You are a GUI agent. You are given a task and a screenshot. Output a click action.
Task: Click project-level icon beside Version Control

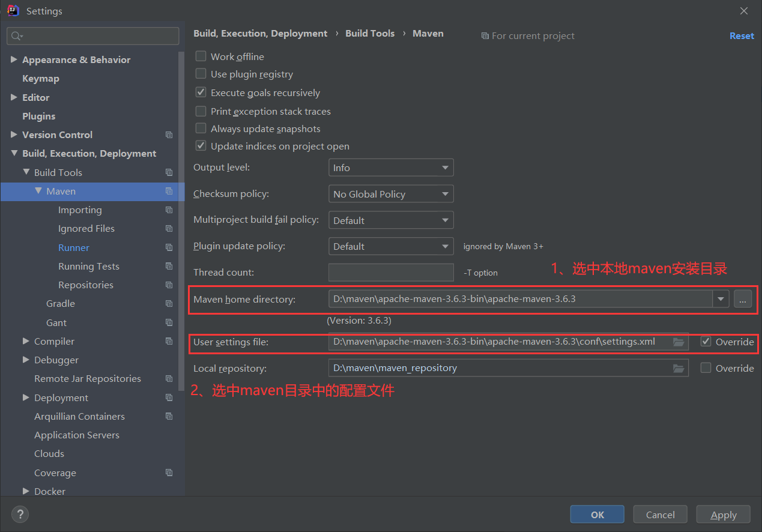point(169,135)
